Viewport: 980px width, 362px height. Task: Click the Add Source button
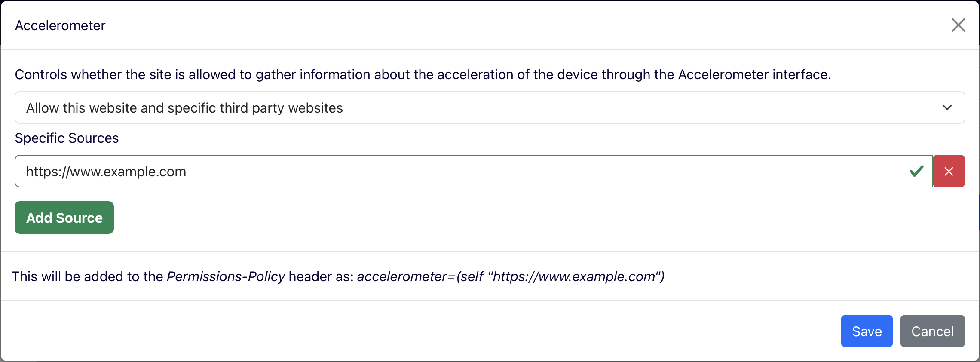click(64, 218)
